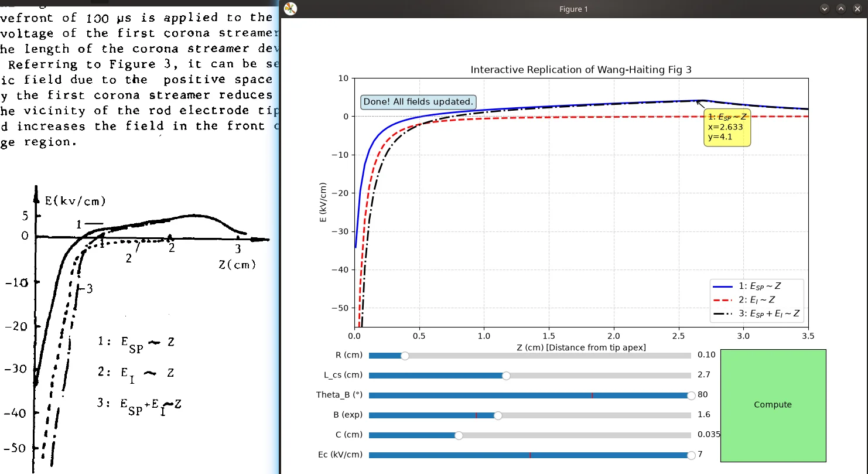The width and height of the screenshot is (868, 474).
Task: Click 'Z(cm)' axis label in the scanned document figure
Action: tap(237, 265)
